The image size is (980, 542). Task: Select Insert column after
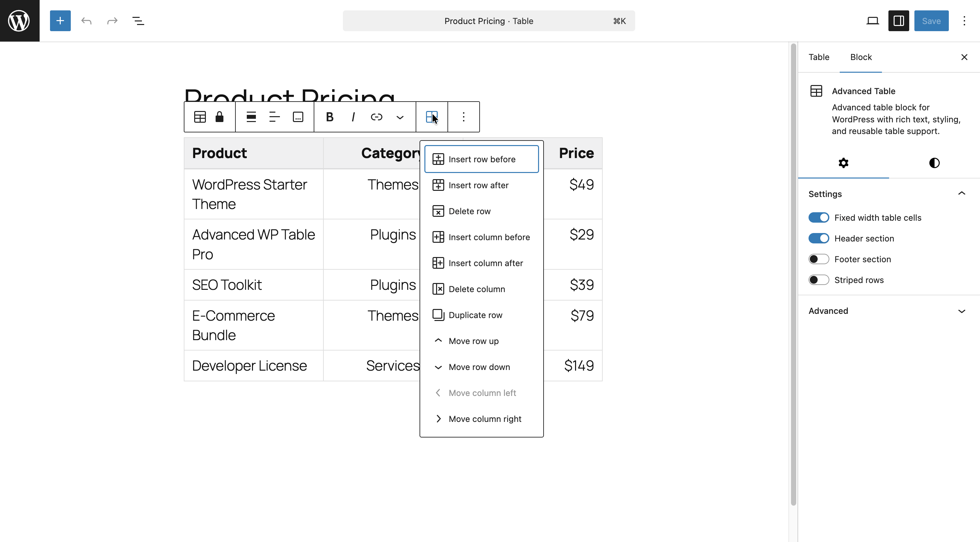482,263
